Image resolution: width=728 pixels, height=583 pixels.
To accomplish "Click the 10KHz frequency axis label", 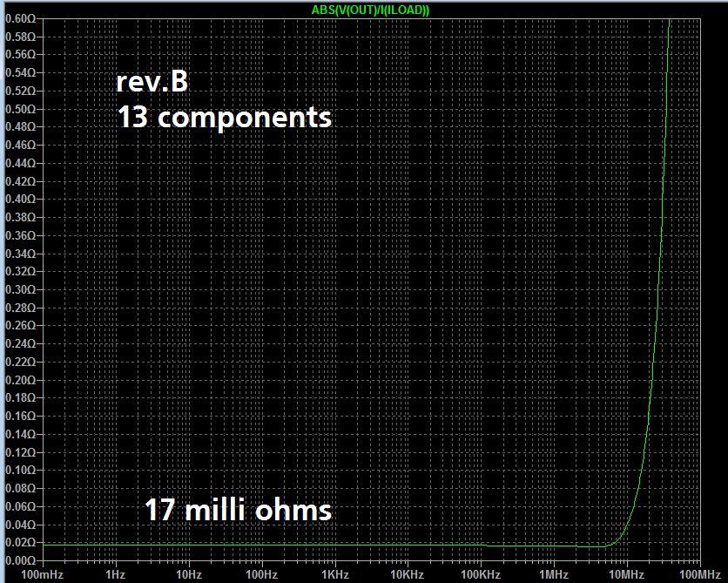I will click(x=408, y=574).
